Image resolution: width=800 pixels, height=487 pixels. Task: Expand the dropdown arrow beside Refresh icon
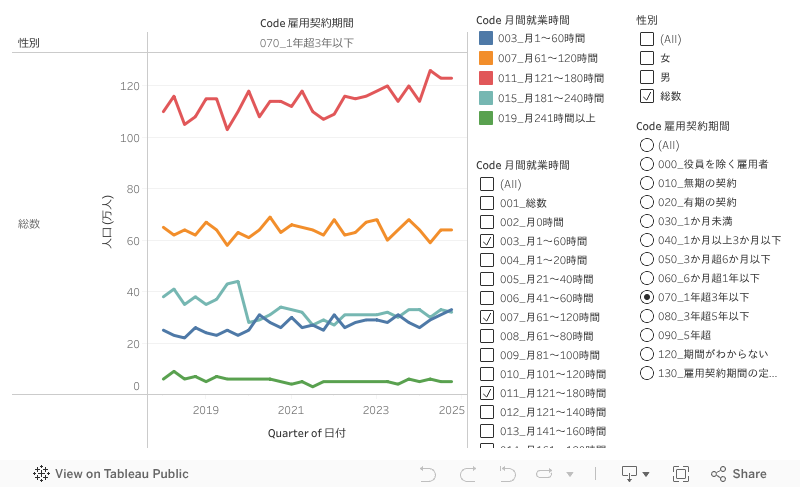point(570,474)
